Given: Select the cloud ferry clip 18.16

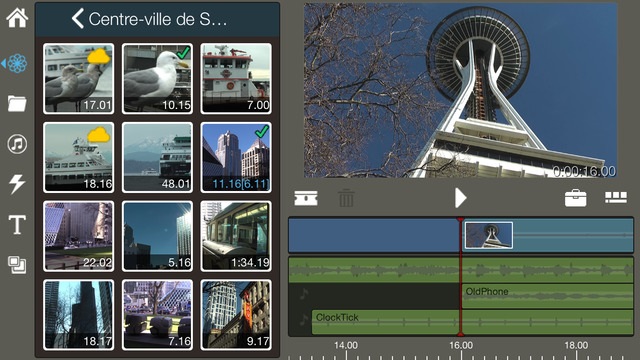Looking at the screenshot, I should pos(78,157).
